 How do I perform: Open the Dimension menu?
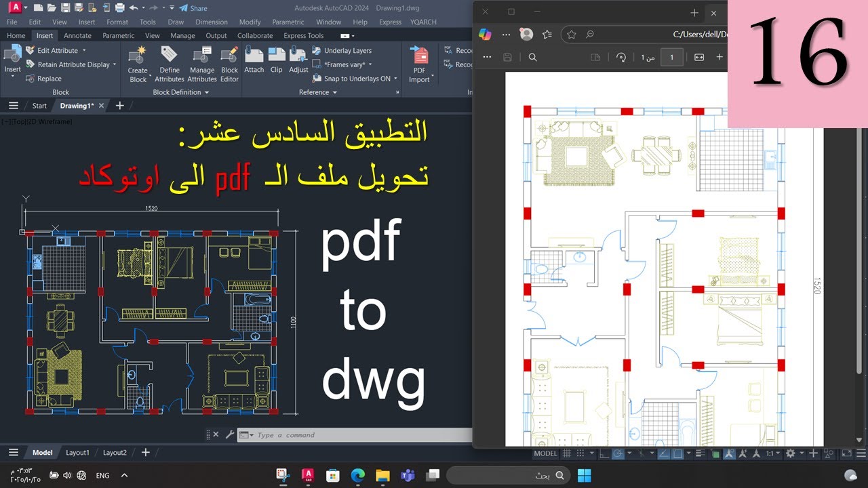212,22
